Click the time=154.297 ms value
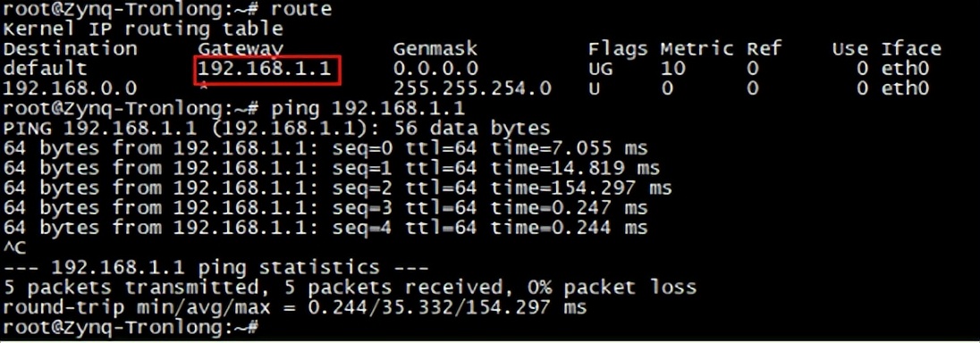Image resolution: width=980 pixels, height=343 pixels. (x=581, y=188)
